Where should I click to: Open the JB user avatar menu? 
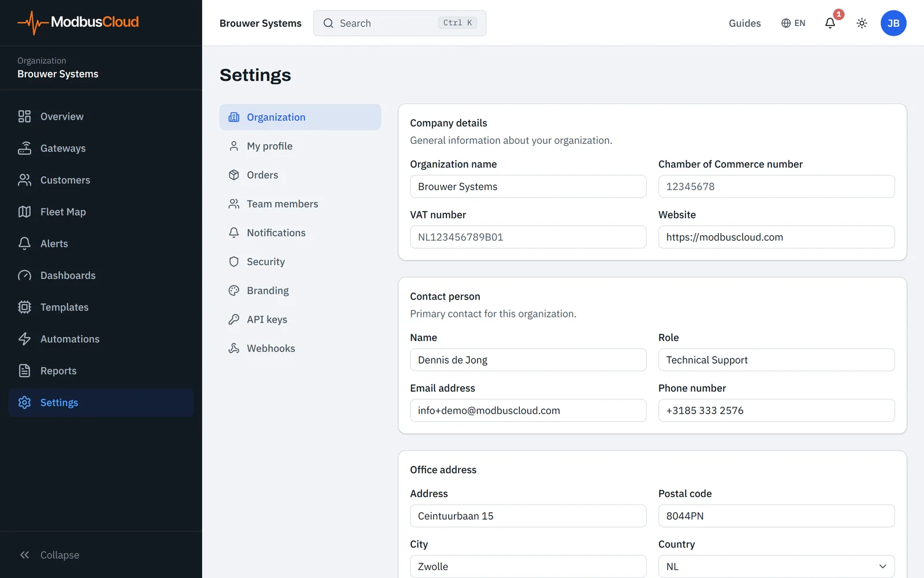click(893, 23)
